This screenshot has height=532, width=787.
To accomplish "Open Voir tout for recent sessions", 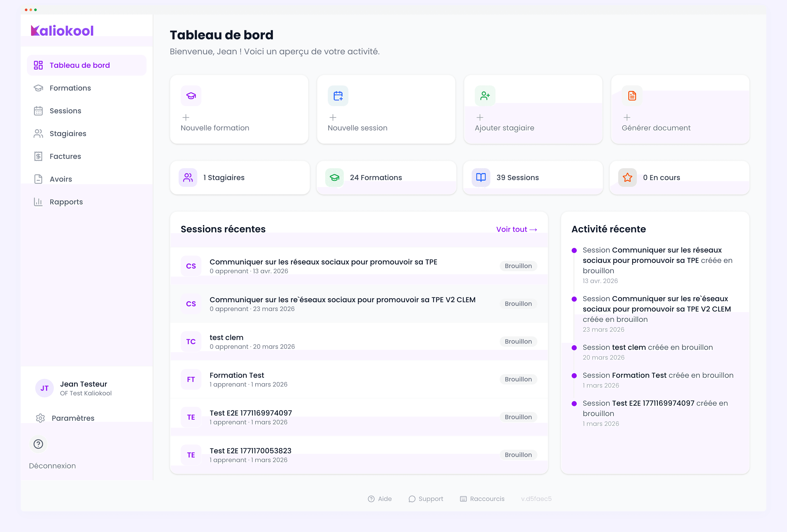I will point(516,229).
